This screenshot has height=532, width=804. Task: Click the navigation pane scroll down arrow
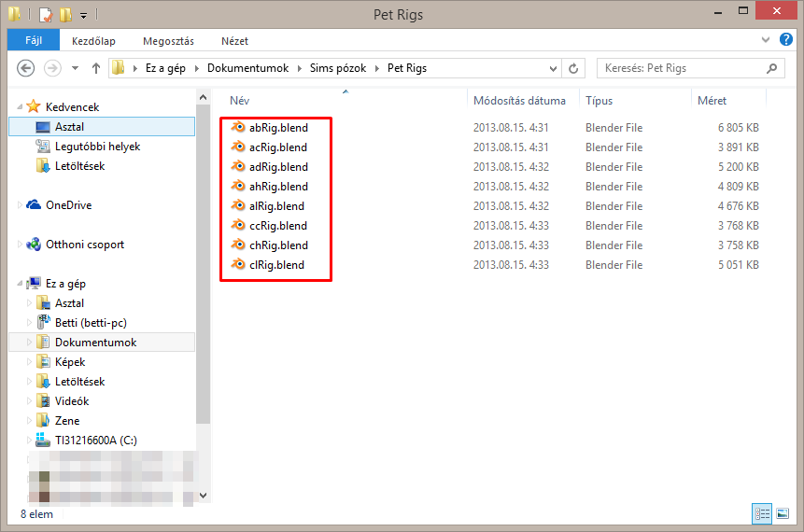203,495
